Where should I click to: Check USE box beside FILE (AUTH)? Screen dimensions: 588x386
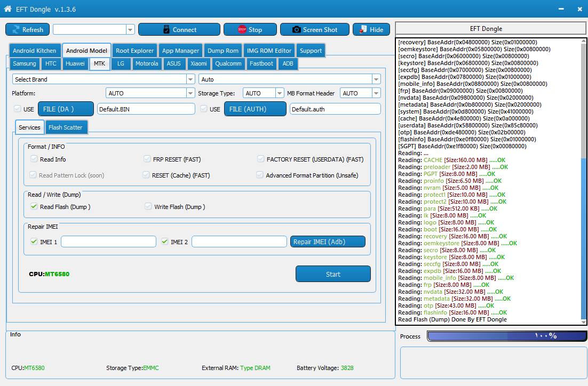pos(203,109)
